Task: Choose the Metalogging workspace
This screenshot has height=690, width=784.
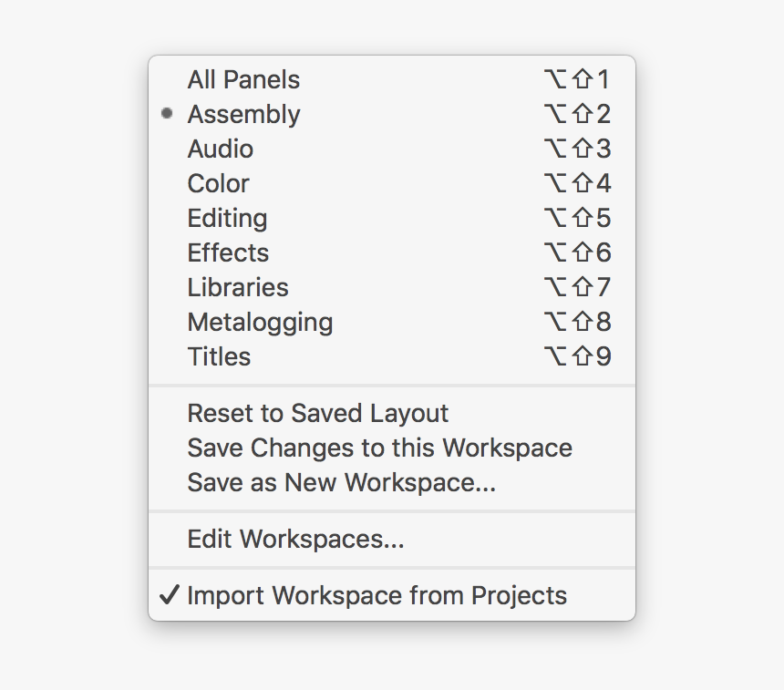Action: (x=260, y=323)
